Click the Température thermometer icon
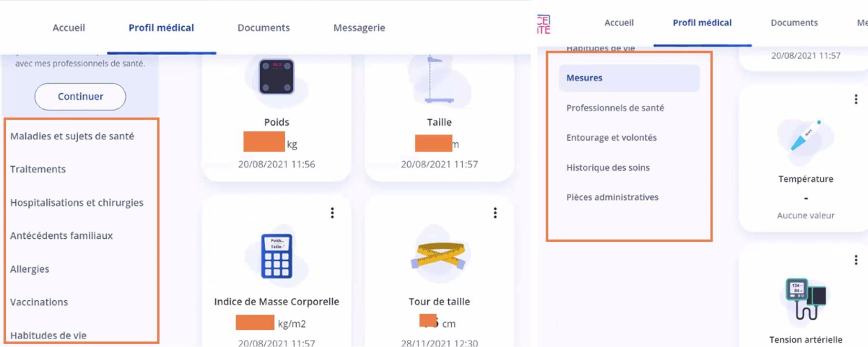 click(806, 135)
